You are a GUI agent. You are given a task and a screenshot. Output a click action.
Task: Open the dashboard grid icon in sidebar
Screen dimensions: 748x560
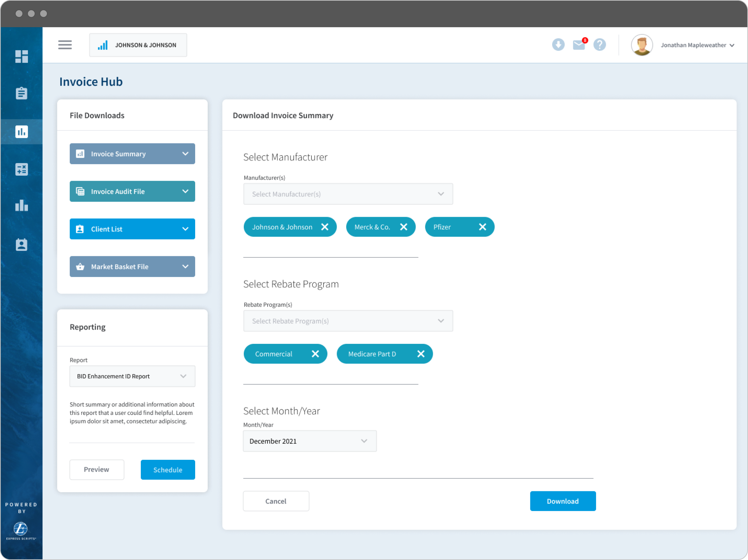[x=21, y=56]
